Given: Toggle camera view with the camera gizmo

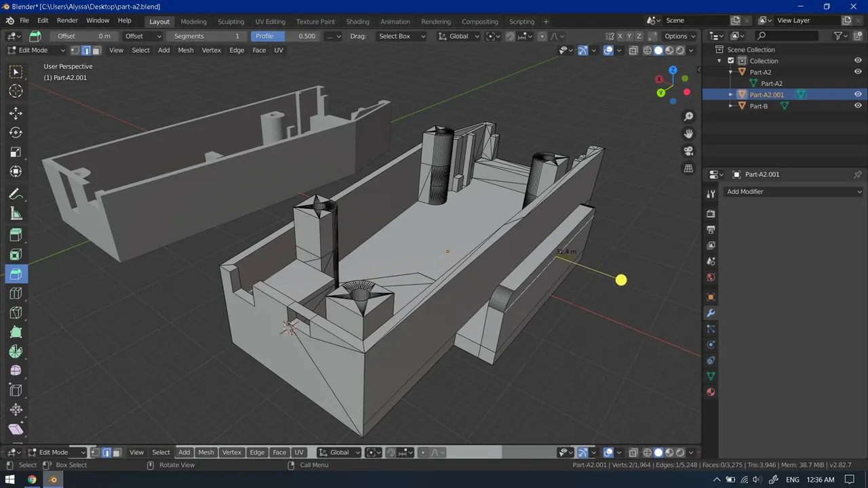Looking at the screenshot, I should tap(688, 150).
